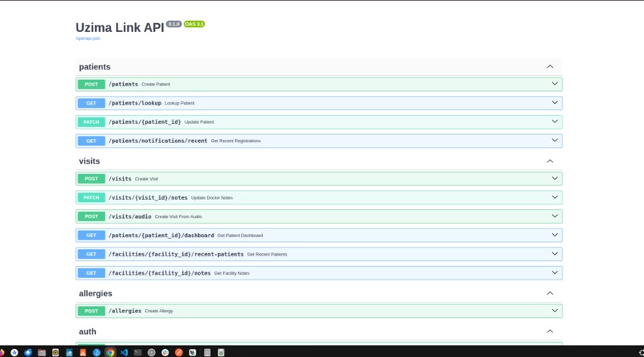The height and width of the screenshot is (357, 644).
Task: Open the grey drive icon beside Trash
Action: pos(207,352)
